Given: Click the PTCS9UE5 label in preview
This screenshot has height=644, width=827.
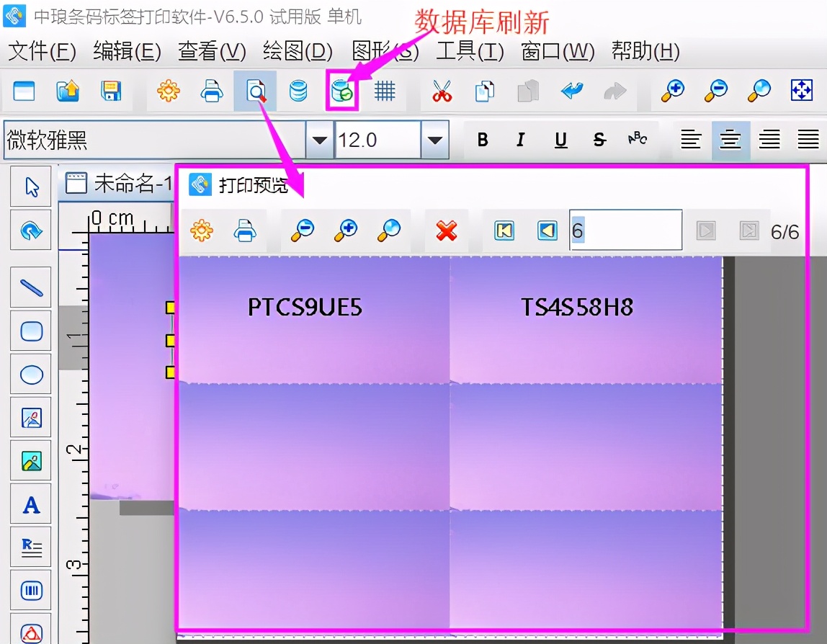Looking at the screenshot, I should pyautogui.click(x=305, y=307).
